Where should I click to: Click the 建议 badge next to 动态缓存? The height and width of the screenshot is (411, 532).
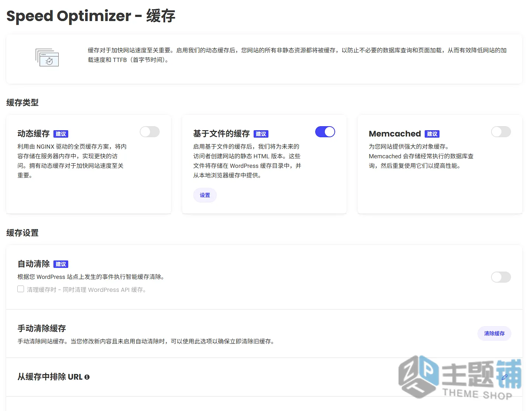pyautogui.click(x=61, y=134)
